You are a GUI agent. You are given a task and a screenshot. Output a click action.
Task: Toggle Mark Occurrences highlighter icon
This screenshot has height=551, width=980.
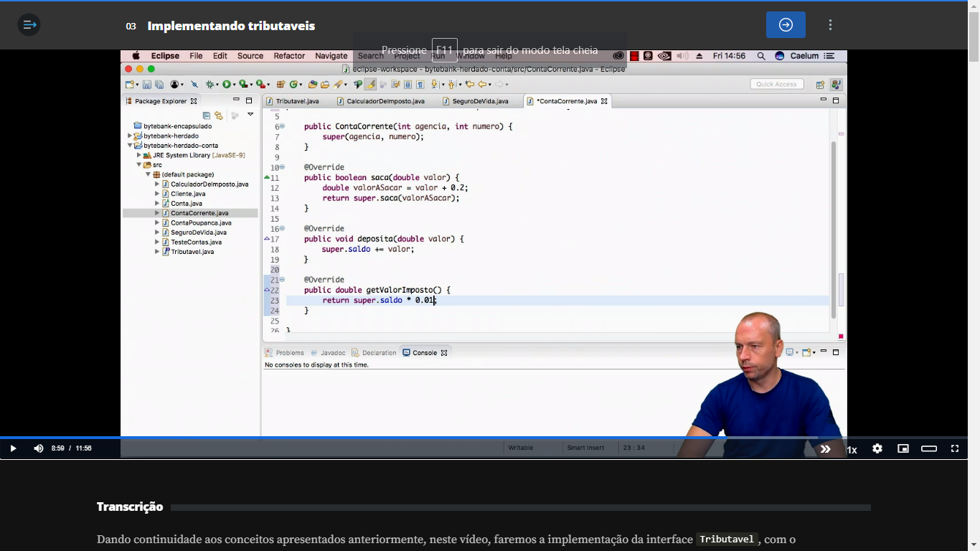[370, 85]
